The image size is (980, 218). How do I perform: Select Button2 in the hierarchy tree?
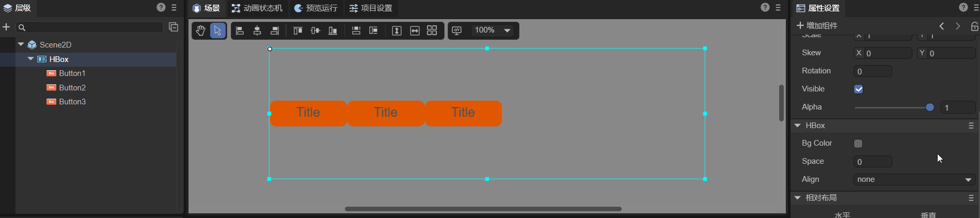(72, 88)
